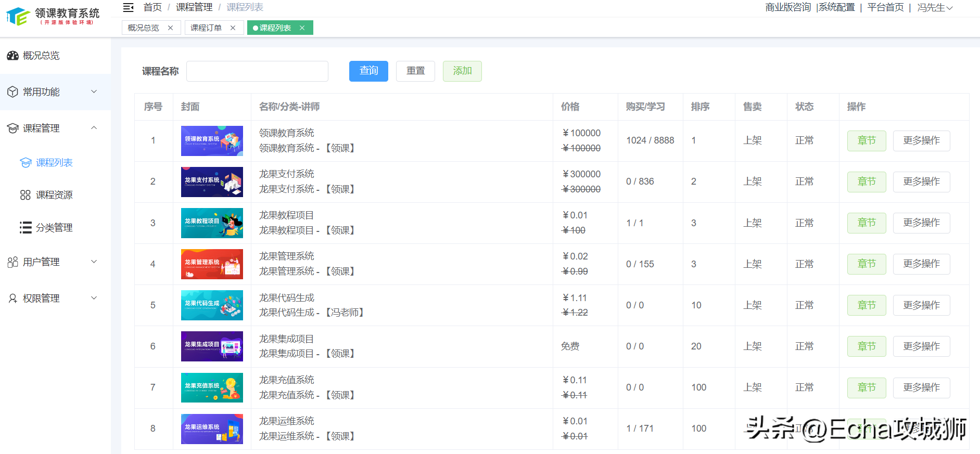Click the 课程管理 breadcrumb
This screenshot has width=980, height=454.
(194, 7)
